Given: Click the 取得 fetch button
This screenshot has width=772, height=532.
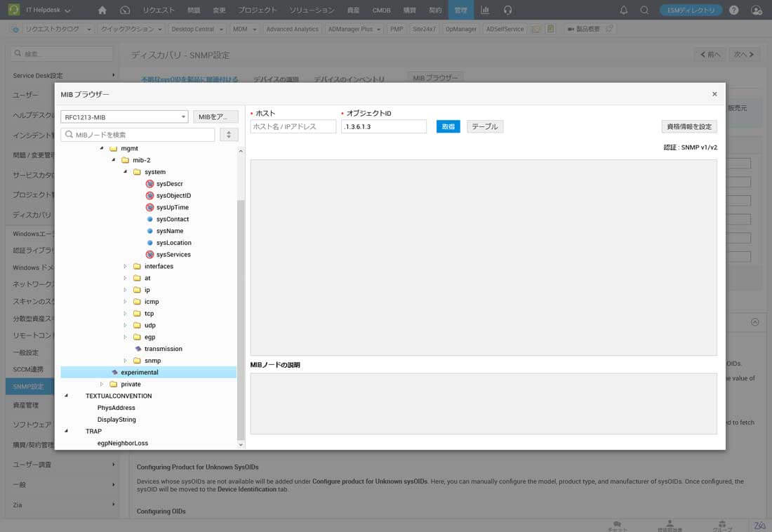Looking at the screenshot, I should tap(448, 126).
